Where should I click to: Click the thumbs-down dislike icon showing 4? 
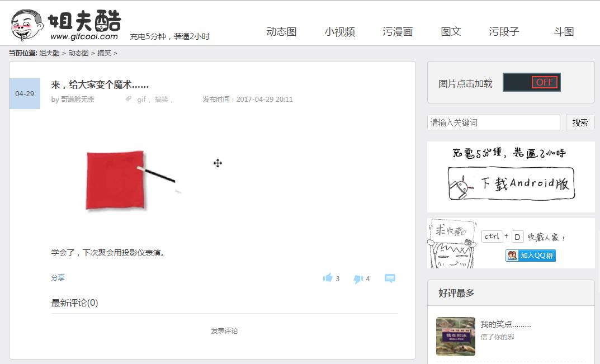[358, 278]
